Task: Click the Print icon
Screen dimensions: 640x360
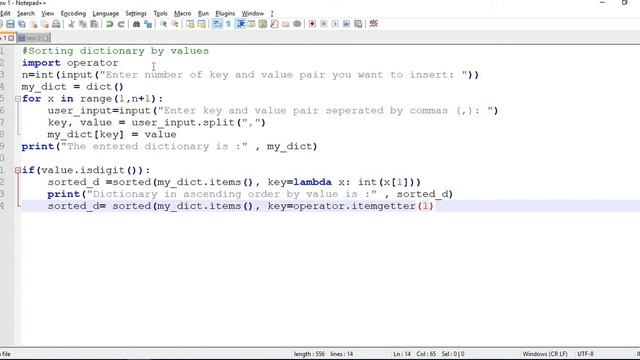Action: point(56,24)
